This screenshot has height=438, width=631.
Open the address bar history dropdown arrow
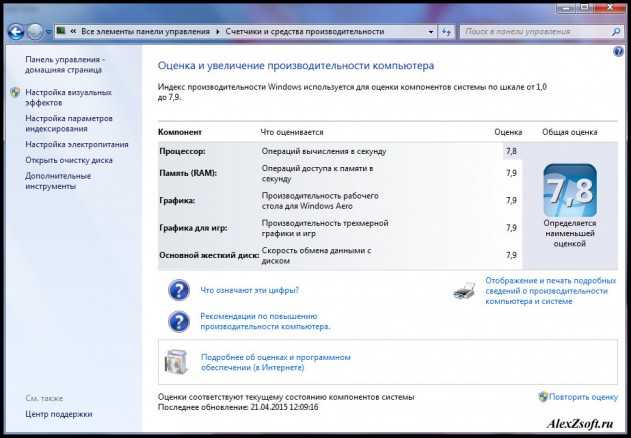[x=431, y=32]
